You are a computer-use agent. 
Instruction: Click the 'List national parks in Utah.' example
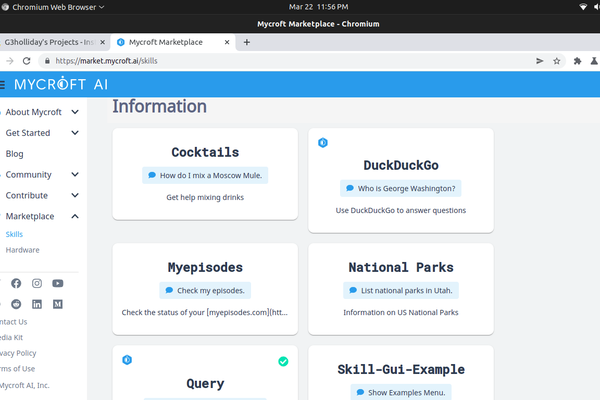pos(401,291)
